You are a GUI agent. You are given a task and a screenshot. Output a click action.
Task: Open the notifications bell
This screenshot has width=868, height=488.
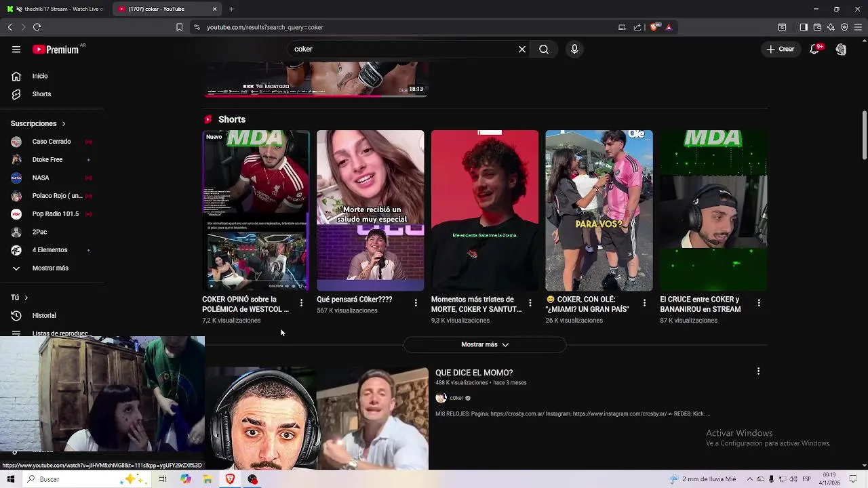pyautogui.click(x=815, y=49)
